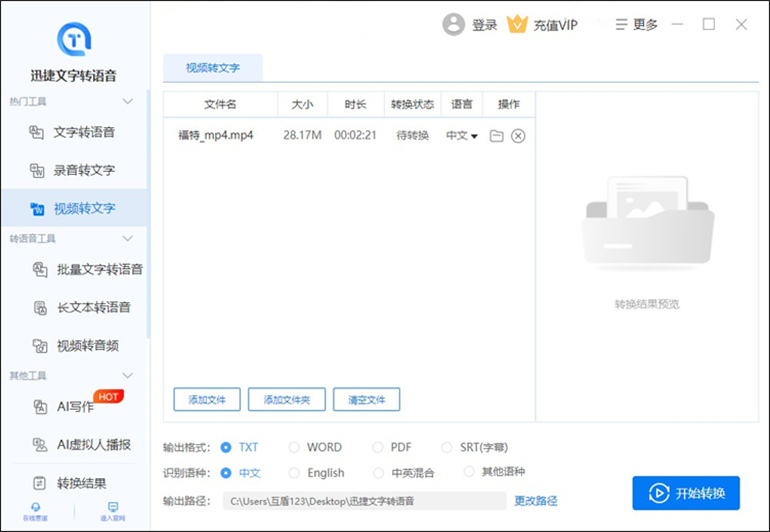The image size is (770, 532).
Task: Click file name 福特_mp4.mp4
Action: 216,135
